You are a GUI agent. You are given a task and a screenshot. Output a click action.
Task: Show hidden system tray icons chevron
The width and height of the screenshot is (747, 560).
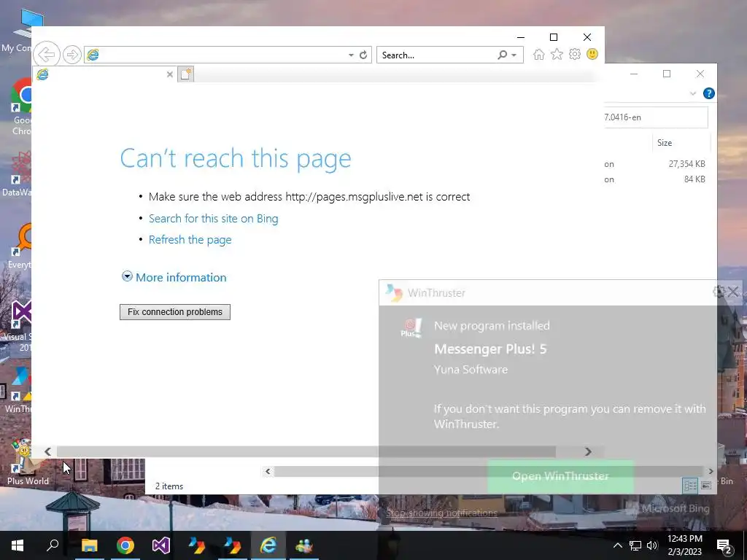[x=617, y=545]
